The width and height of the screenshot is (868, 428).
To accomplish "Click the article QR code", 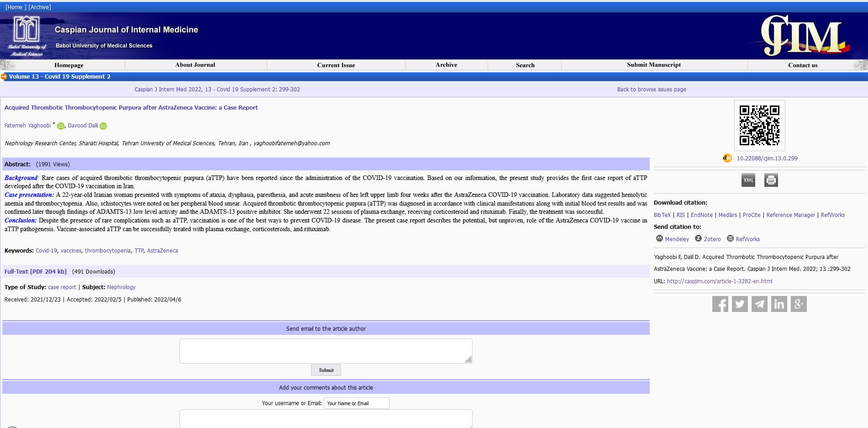I will [x=759, y=125].
